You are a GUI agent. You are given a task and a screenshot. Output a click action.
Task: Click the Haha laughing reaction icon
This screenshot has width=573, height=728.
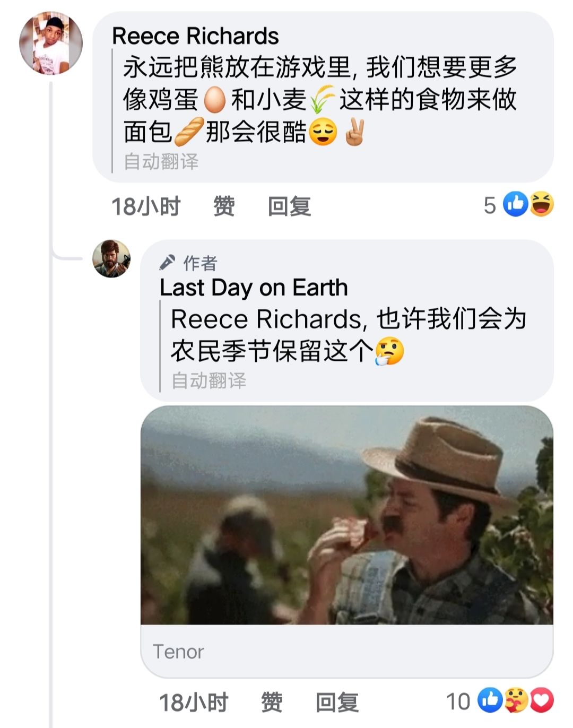pos(542,204)
